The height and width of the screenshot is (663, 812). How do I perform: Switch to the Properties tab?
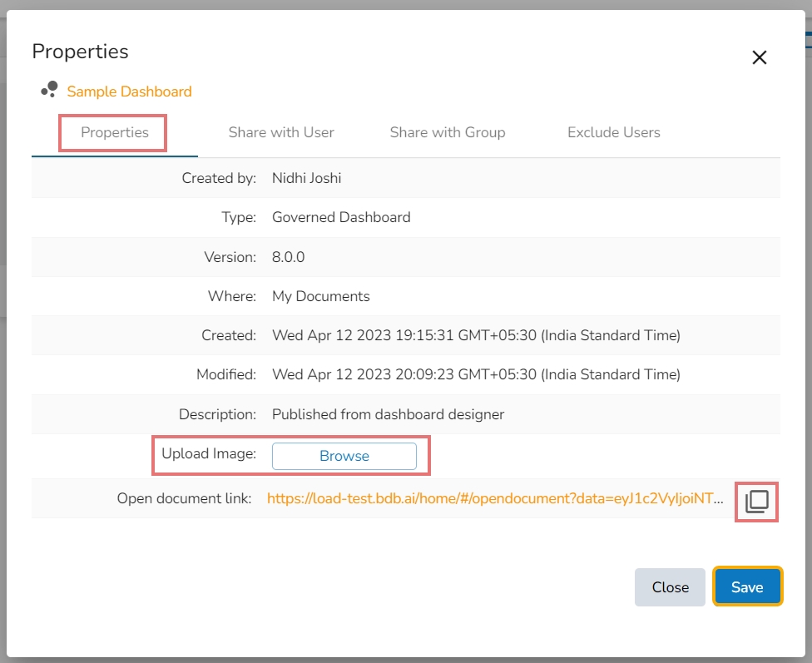(x=115, y=132)
